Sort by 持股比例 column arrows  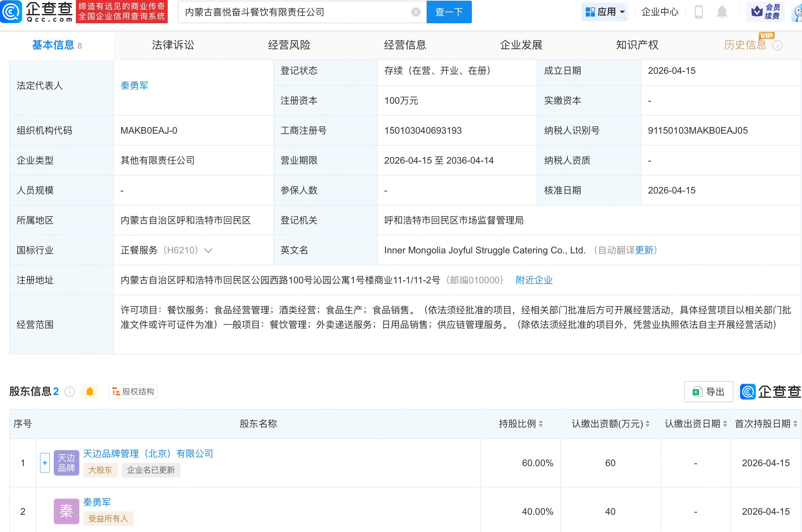pos(540,423)
